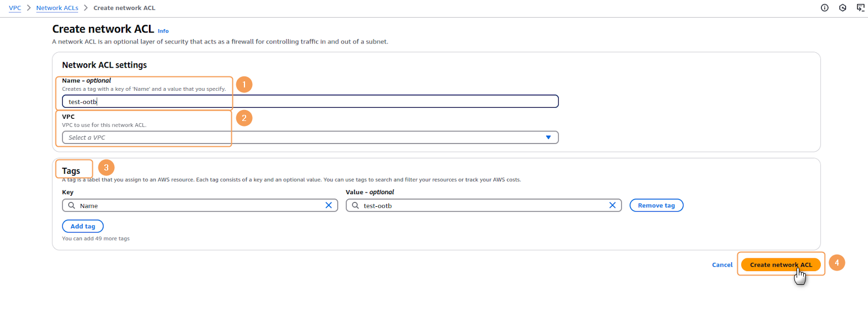Clear the tag Value field with X icon
Screen dimensions: 868x320
[613, 205]
